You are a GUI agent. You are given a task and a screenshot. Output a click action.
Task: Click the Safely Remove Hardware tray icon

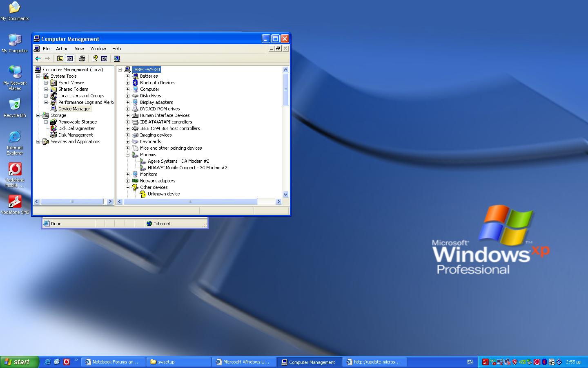[x=529, y=362]
